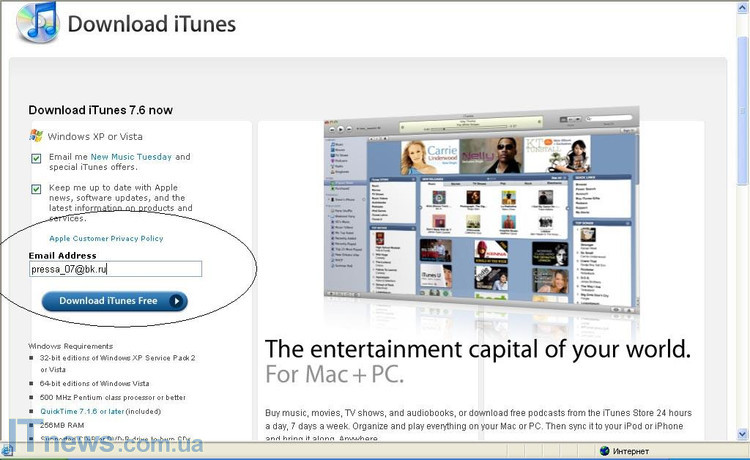
Task: Click the arrow icon on Download button
Action: click(176, 301)
